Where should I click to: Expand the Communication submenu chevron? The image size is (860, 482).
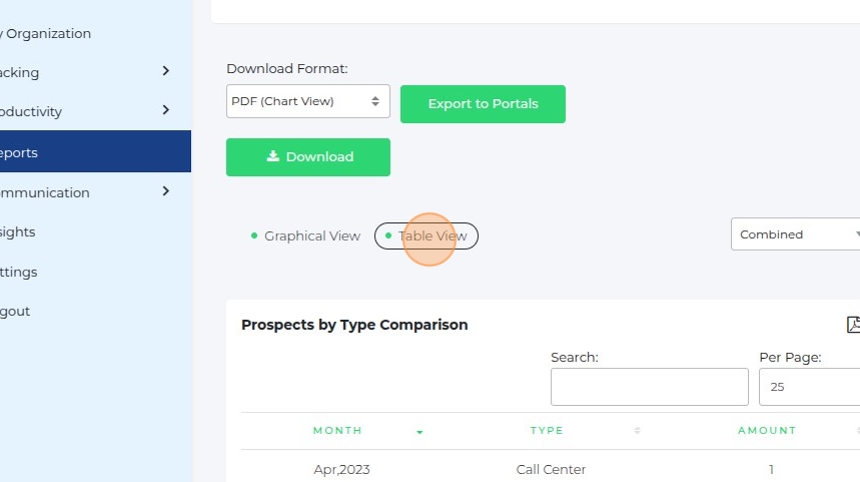(166, 191)
